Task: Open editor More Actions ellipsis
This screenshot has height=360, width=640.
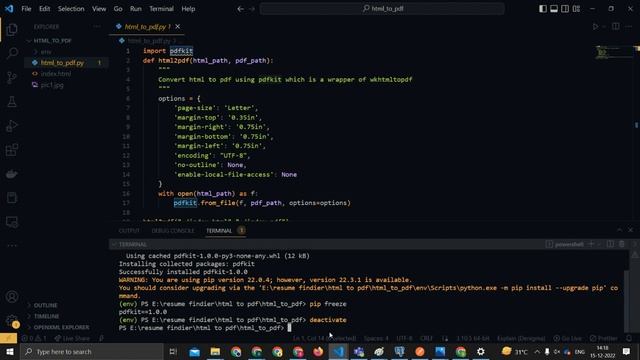Action: click(629, 27)
